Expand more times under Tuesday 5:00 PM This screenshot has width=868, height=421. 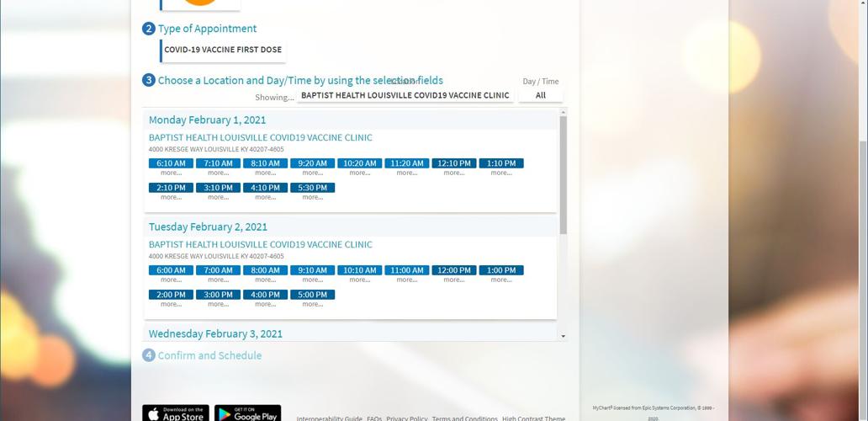coord(312,304)
